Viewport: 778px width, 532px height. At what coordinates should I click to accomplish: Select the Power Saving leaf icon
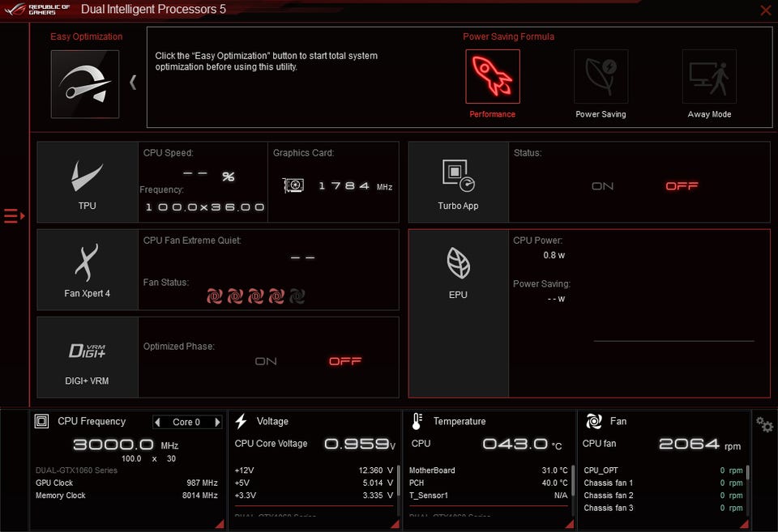click(601, 76)
